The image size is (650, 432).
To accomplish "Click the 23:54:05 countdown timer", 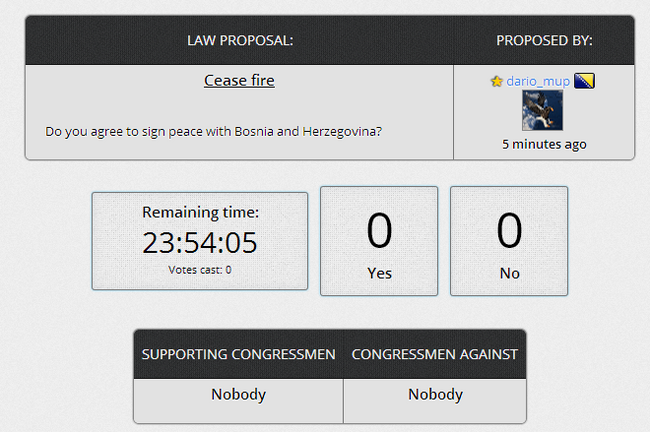I will (200, 242).
